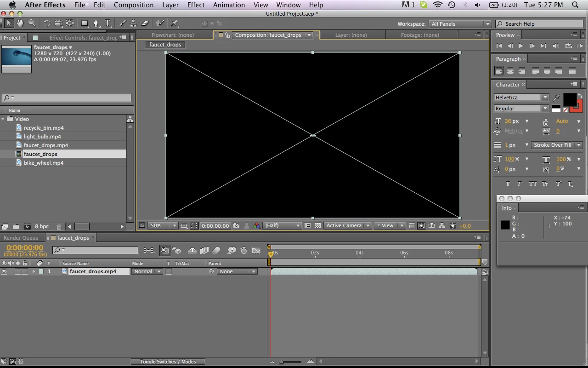
Task: Open the Effect menu
Action: pyautogui.click(x=196, y=5)
